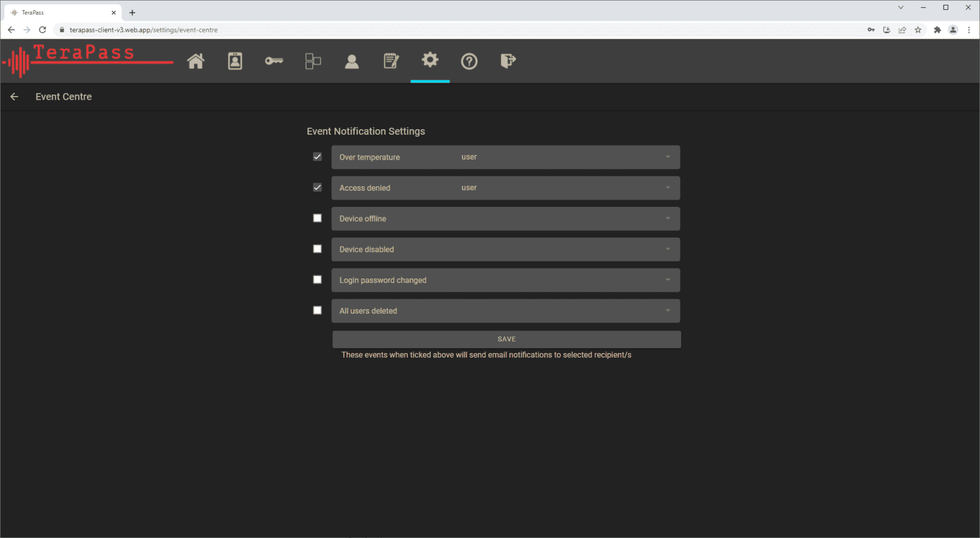
Task: Open the notepad logs icon
Action: coord(391,61)
